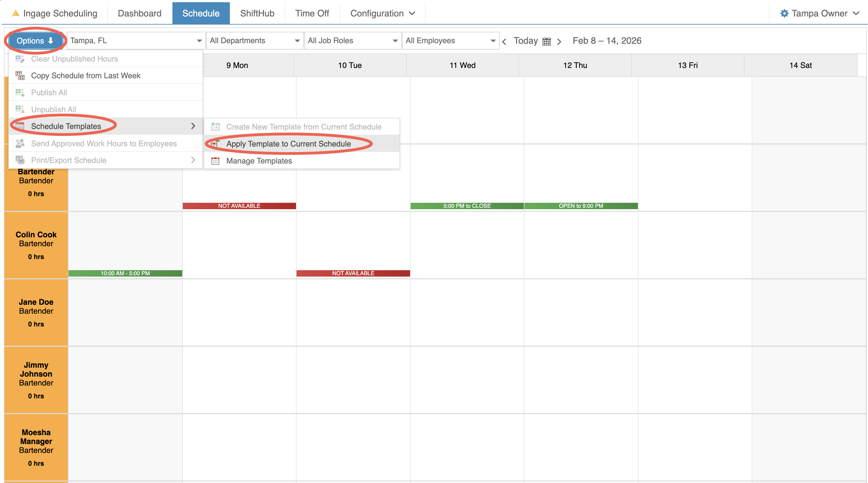The image size is (868, 483).
Task: Click the calendar date picker icon
Action: pyautogui.click(x=547, y=41)
